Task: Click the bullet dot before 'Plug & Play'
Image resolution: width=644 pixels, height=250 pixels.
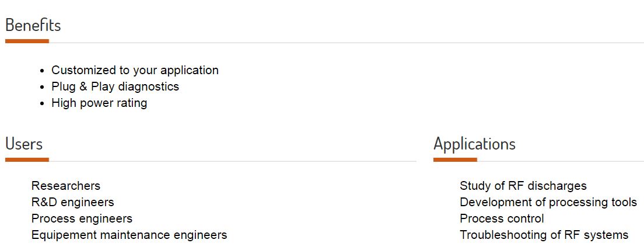Action: point(43,88)
